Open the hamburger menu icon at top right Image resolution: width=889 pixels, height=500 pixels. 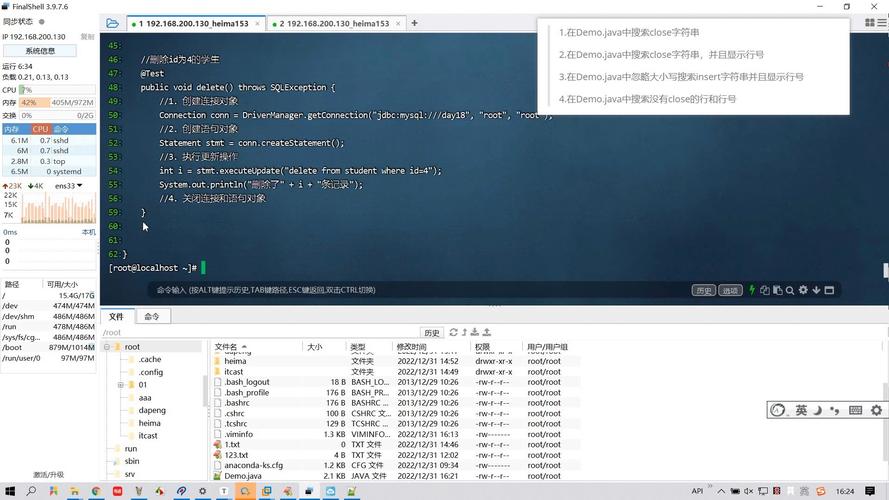point(882,23)
